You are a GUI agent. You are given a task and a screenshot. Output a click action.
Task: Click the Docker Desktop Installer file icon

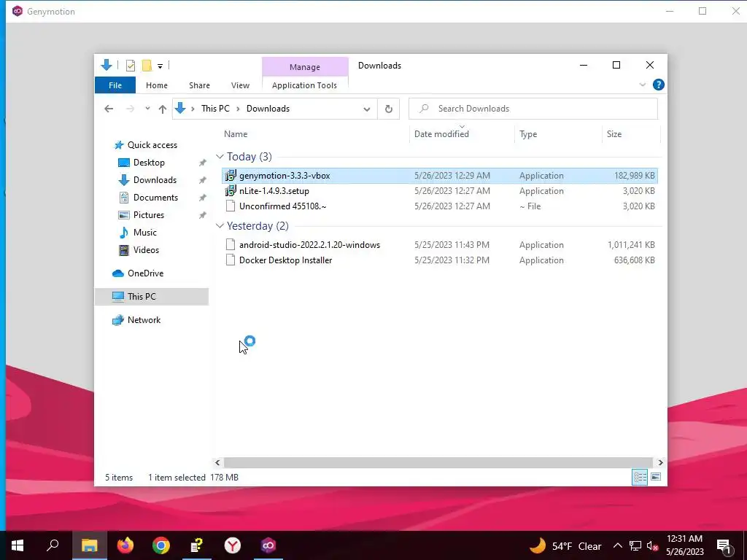pos(231,260)
